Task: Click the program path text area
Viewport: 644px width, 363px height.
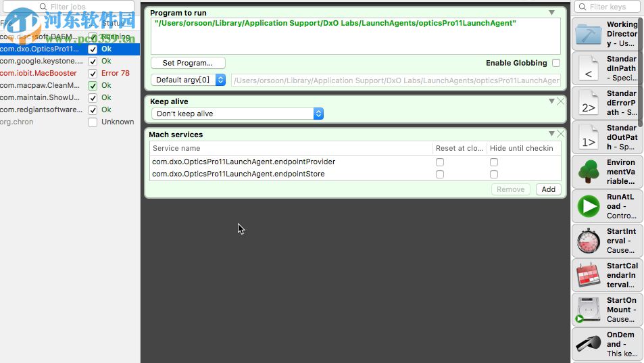Action: [355, 36]
